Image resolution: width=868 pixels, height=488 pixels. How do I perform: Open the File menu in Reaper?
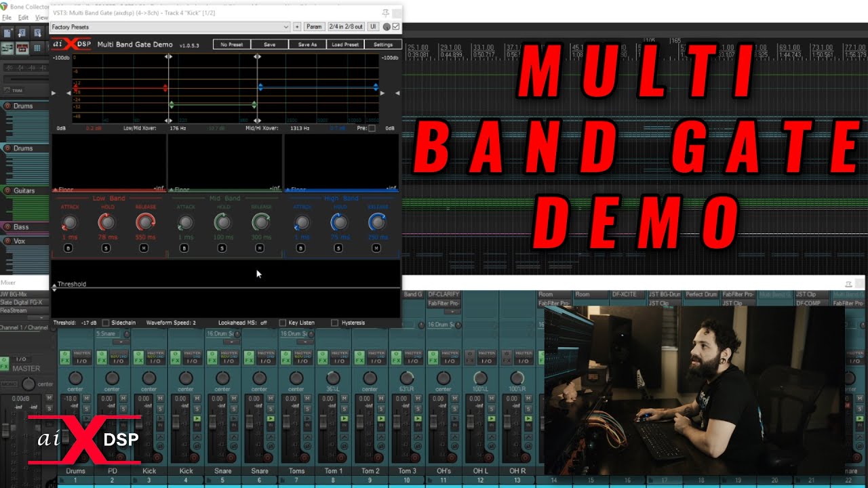point(7,18)
